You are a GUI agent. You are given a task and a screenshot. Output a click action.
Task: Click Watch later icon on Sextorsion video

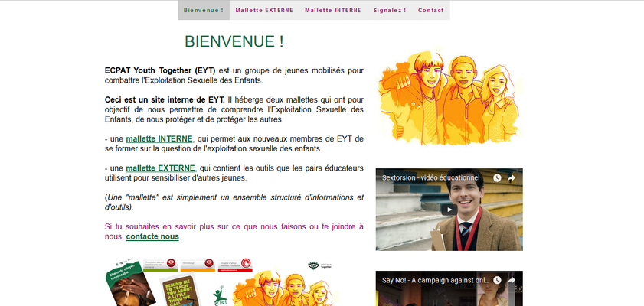pos(497,178)
